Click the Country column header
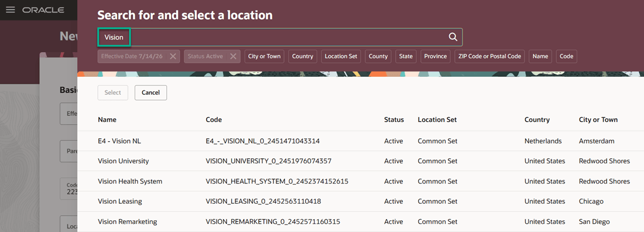This screenshot has width=644, height=232. [x=537, y=120]
